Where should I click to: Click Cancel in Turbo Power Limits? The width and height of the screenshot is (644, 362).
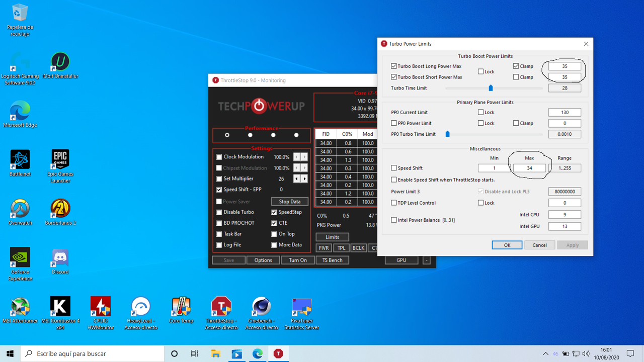coord(539,245)
